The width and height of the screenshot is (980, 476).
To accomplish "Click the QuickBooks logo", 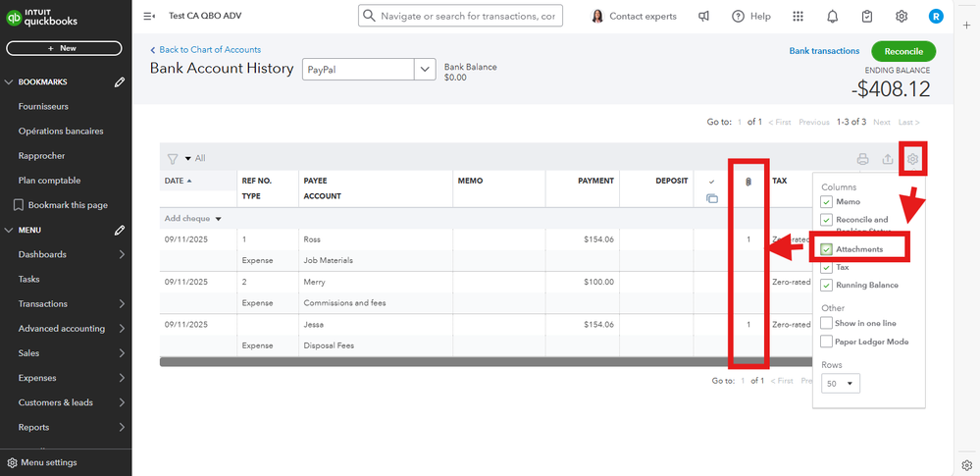I will (x=42, y=17).
